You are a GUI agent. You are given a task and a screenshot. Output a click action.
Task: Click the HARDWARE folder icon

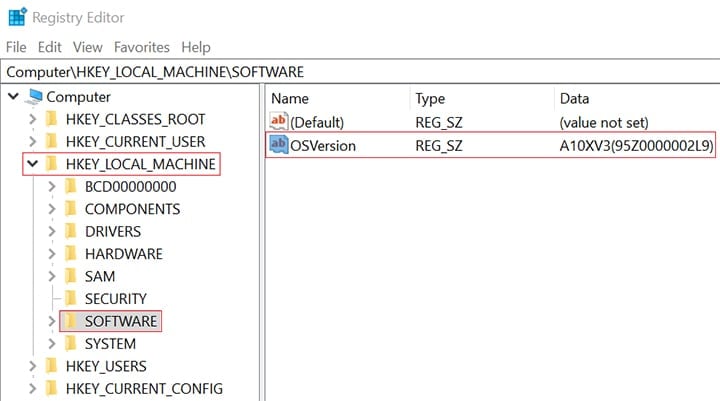(71, 254)
